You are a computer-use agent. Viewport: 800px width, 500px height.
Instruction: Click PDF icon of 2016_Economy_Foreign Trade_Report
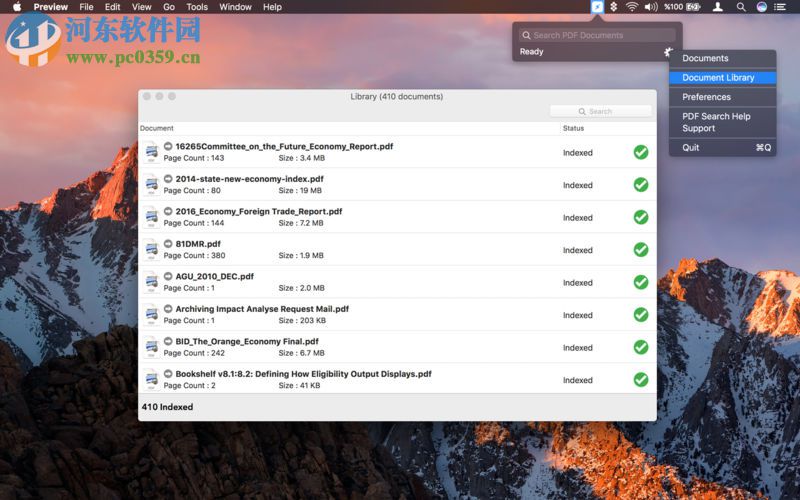pos(152,217)
